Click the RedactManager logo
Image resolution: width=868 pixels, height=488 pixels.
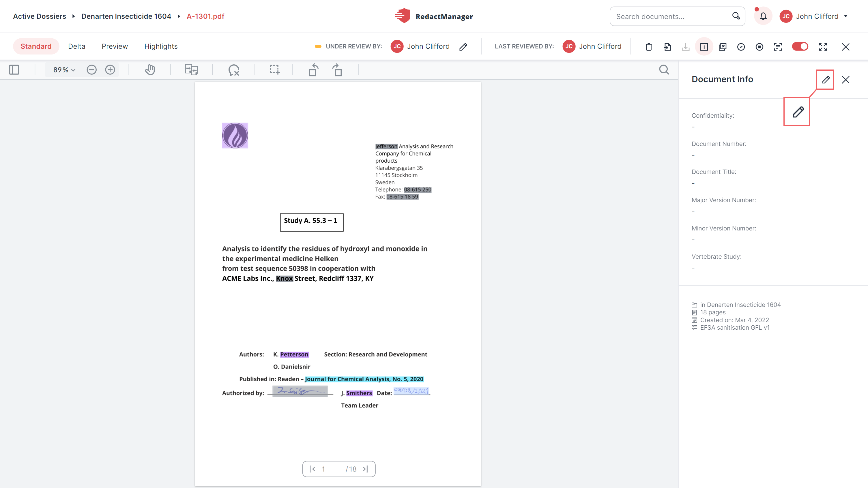(x=434, y=16)
